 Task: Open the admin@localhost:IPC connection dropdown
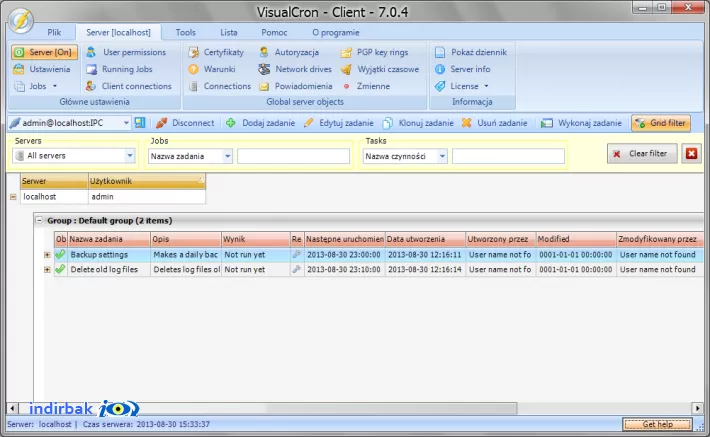(x=126, y=123)
